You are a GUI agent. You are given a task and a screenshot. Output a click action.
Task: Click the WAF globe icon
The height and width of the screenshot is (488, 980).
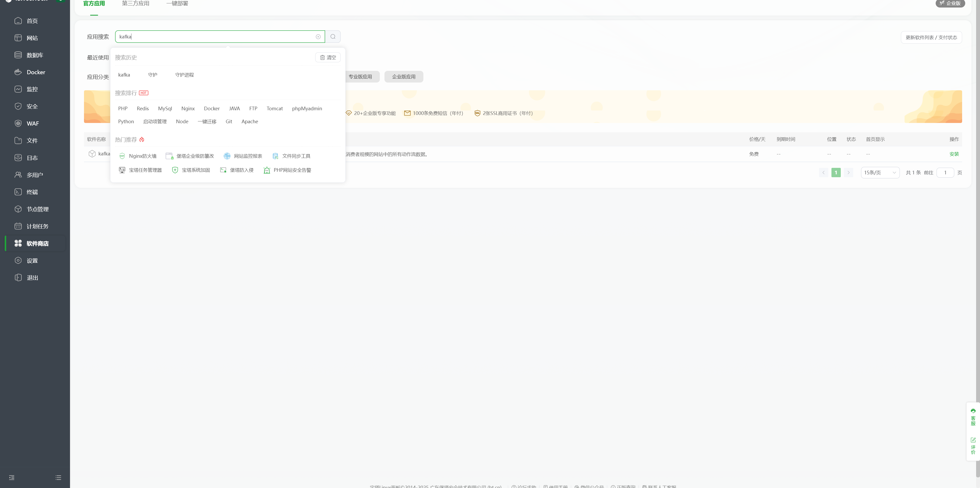[18, 123]
